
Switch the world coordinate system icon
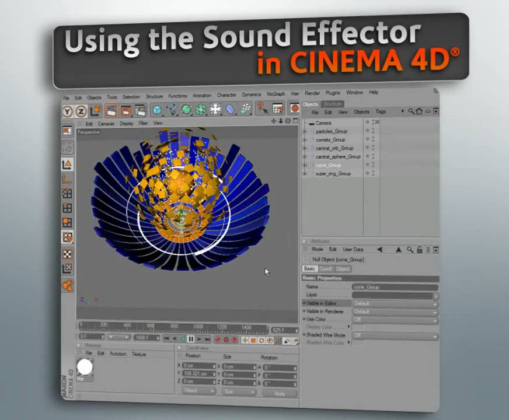click(96, 111)
